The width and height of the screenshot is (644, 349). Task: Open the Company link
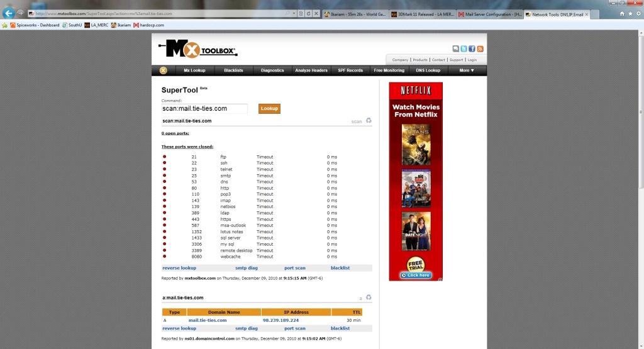coord(400,60)
